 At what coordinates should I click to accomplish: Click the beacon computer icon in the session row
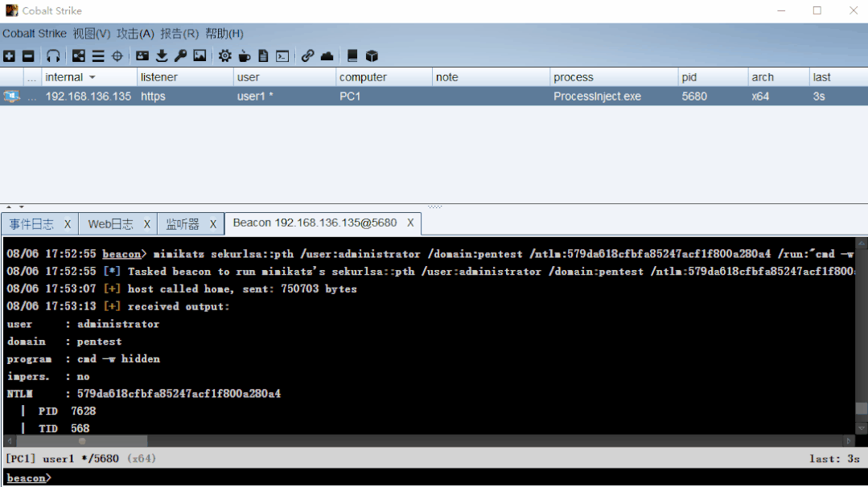pyautogui.click(x=11, y=96)
